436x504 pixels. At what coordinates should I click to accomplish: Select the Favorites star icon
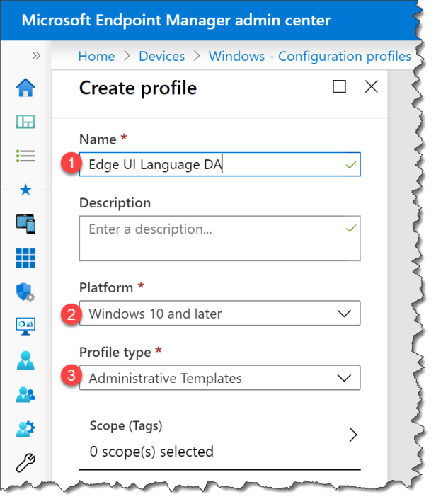tap(25, 190)
